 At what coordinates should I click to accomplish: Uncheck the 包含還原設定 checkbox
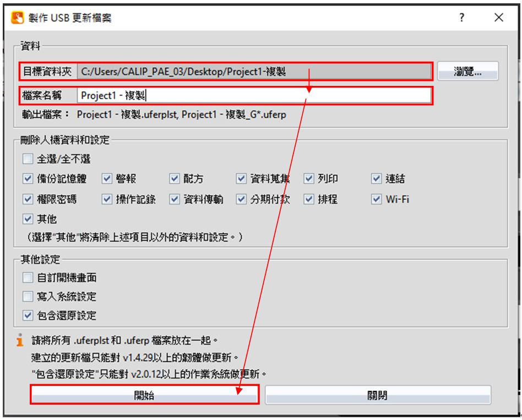(x=28, y=315)
